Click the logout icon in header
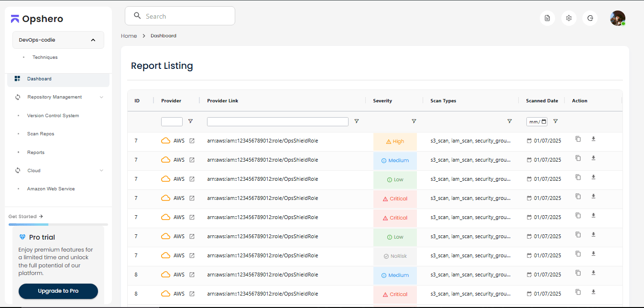 coord(590,18)
